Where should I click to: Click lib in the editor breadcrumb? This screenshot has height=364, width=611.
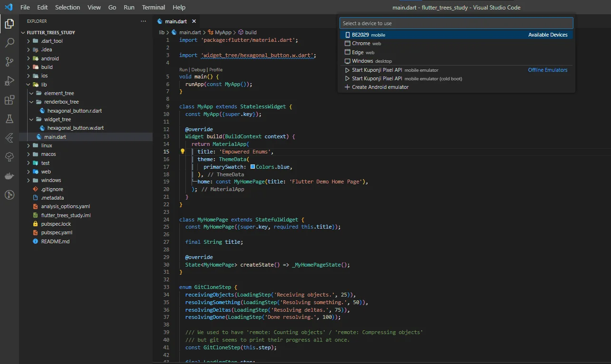(162, 32)
